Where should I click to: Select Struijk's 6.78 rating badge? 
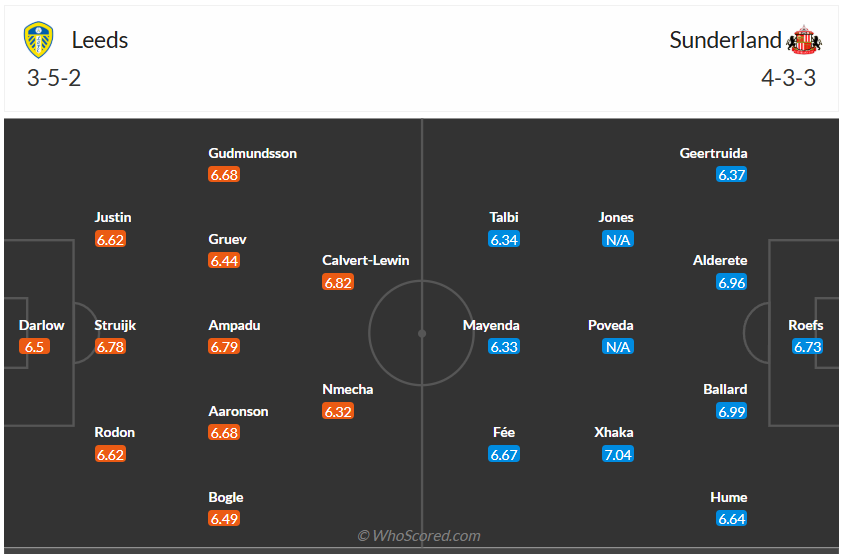click(x=110, y=347)
